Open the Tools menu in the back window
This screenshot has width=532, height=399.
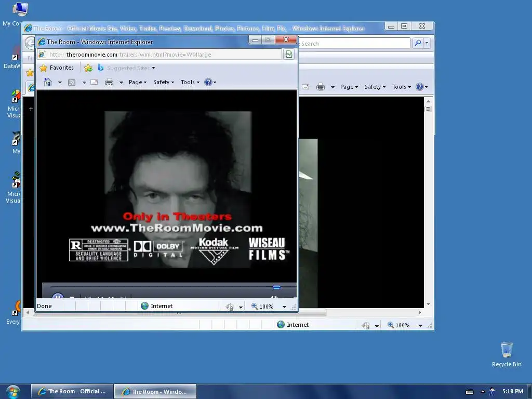402,87
